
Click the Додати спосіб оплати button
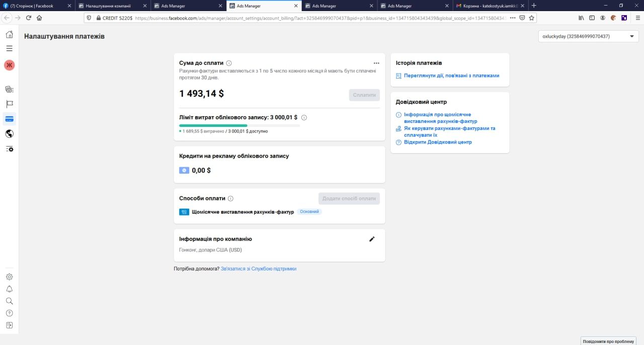[x=349, y=198]
